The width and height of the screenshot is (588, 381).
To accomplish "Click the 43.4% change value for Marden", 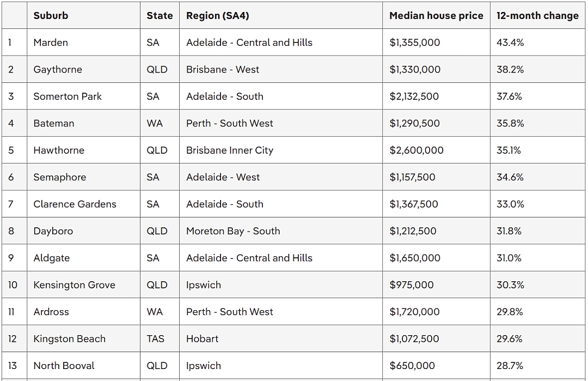I will click(510, 43).
